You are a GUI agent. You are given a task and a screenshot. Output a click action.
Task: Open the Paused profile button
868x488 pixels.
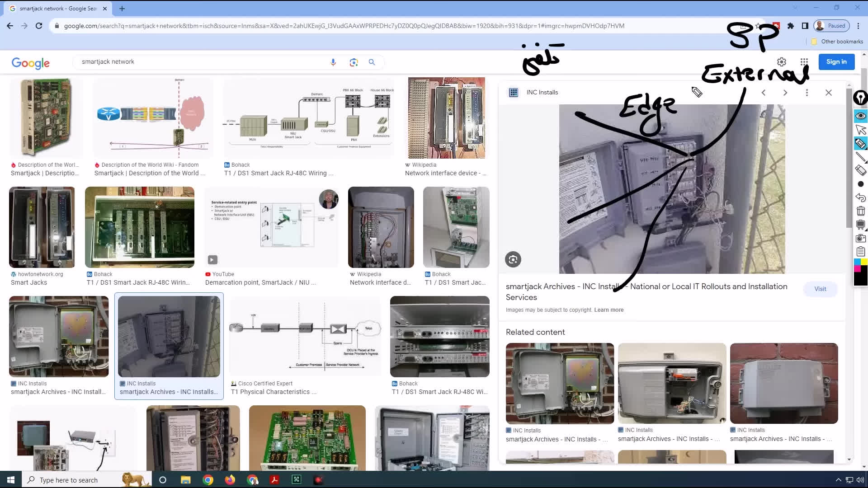point(831,26)
